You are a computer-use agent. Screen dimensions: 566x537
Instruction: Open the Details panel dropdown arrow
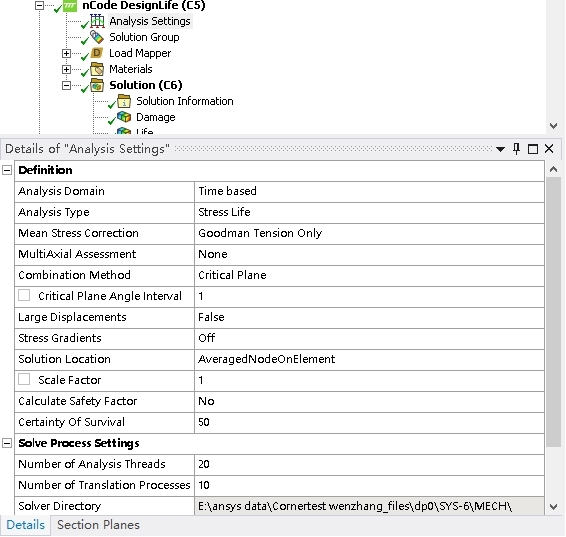point(500,149)
